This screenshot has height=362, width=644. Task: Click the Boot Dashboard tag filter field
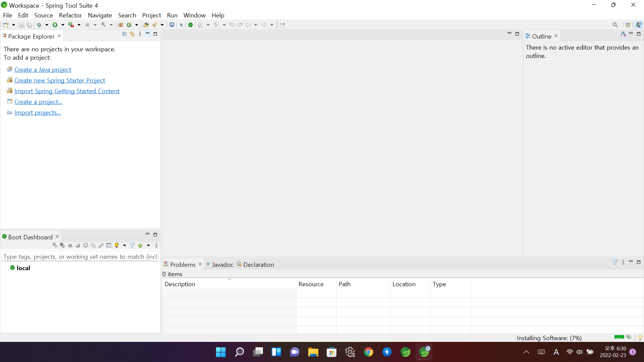80,257
